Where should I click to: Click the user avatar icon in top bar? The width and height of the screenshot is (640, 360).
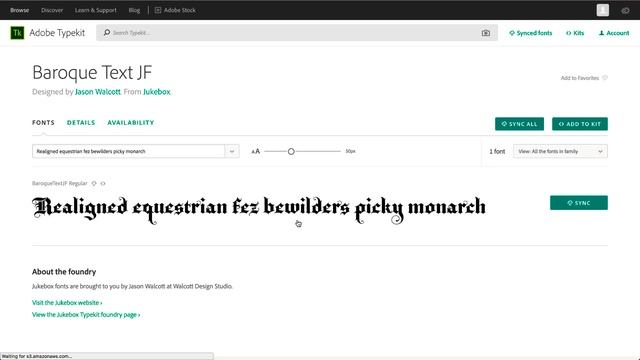pos(602,10)
